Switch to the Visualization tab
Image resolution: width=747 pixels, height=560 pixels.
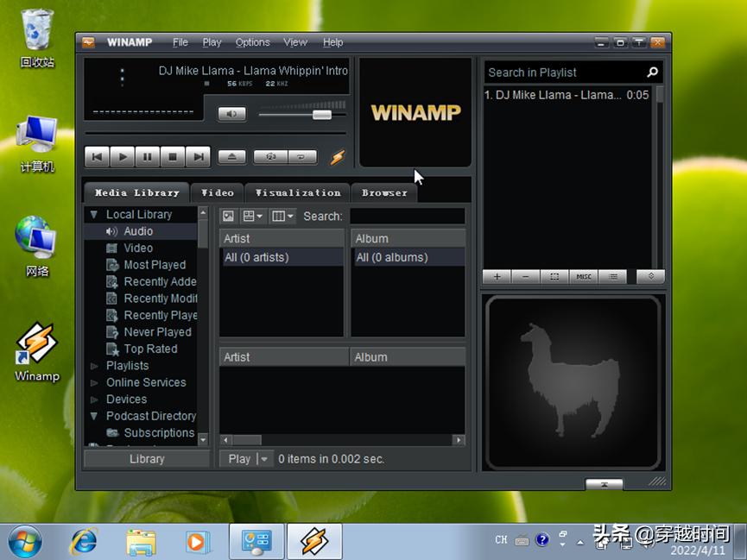298,193
